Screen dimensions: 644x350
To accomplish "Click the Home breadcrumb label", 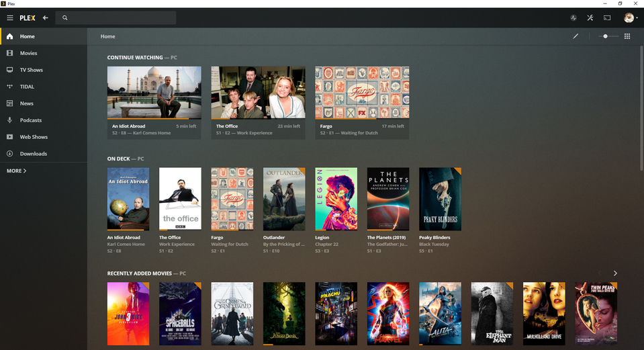I will [107, 36].
